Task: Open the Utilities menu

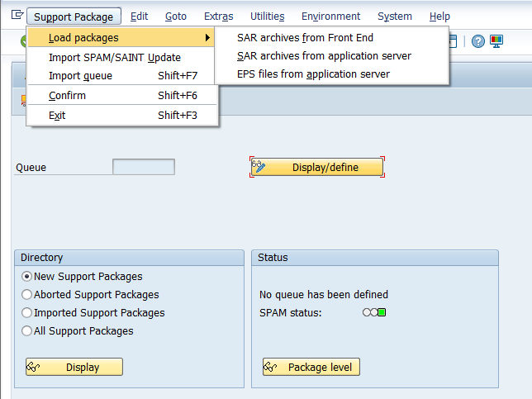Action: coord(268,17)
